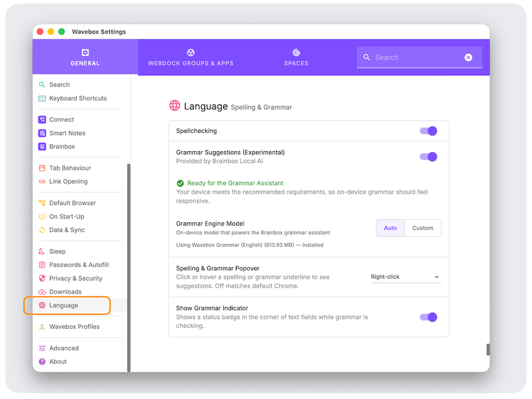This screenshot has width=532, height=399.
Task: Click the Sleep moon icon
Action: [42, 252]
